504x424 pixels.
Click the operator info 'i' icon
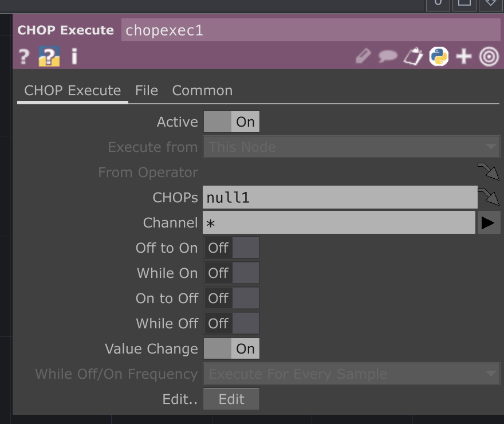tap(74, 56)
